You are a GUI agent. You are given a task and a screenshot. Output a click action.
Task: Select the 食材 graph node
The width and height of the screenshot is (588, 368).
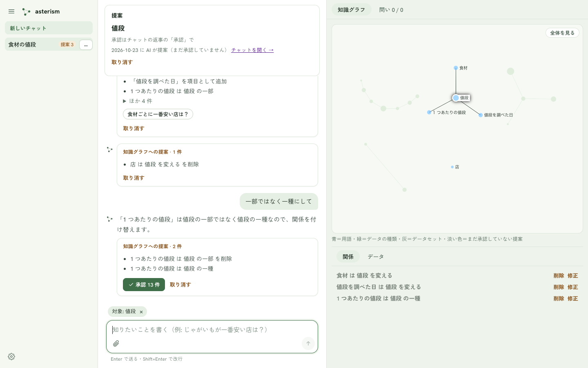tap(456, 68)
